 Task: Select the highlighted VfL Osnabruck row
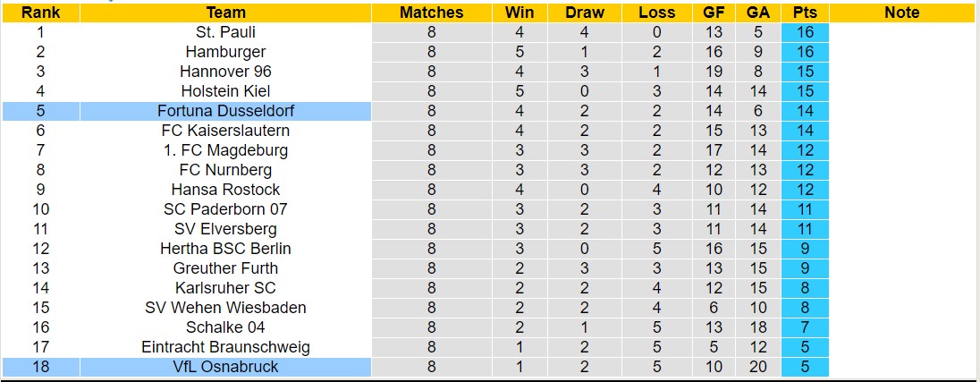tap(225, 367)
